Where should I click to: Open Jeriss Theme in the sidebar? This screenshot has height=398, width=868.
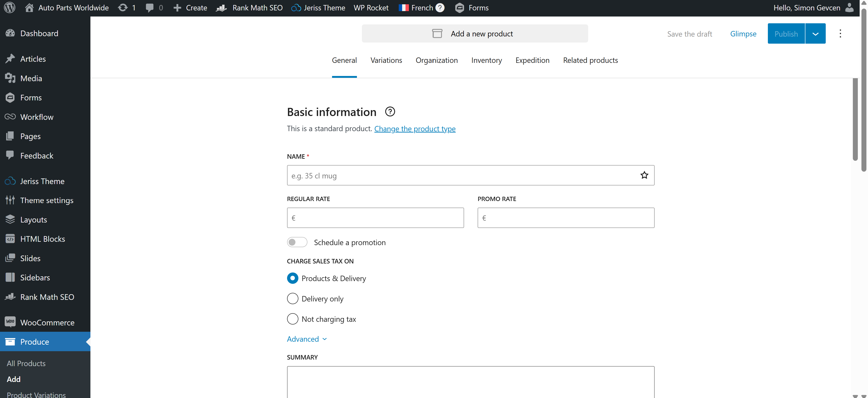pyautogui.click(x=45, y=181)
